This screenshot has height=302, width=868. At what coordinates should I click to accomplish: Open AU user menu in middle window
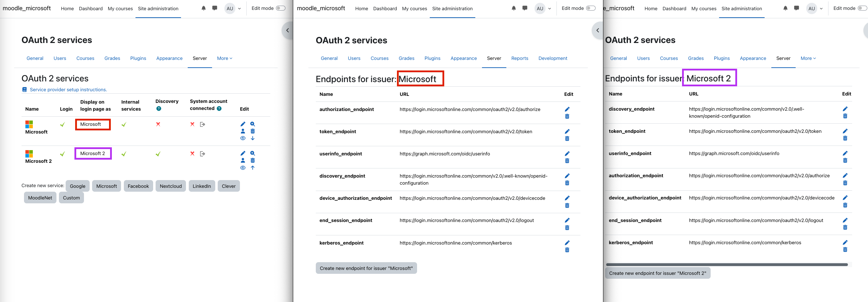point(543,8)
